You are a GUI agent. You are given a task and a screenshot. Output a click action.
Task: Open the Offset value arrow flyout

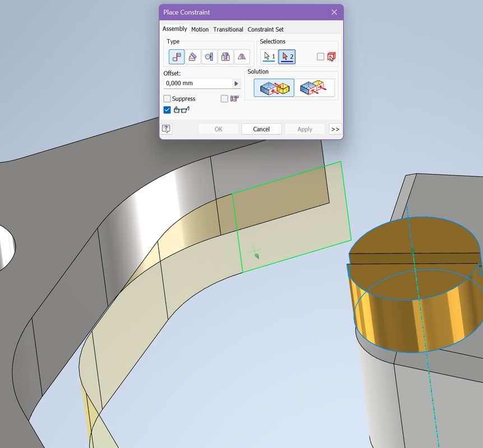coord(236,83)
